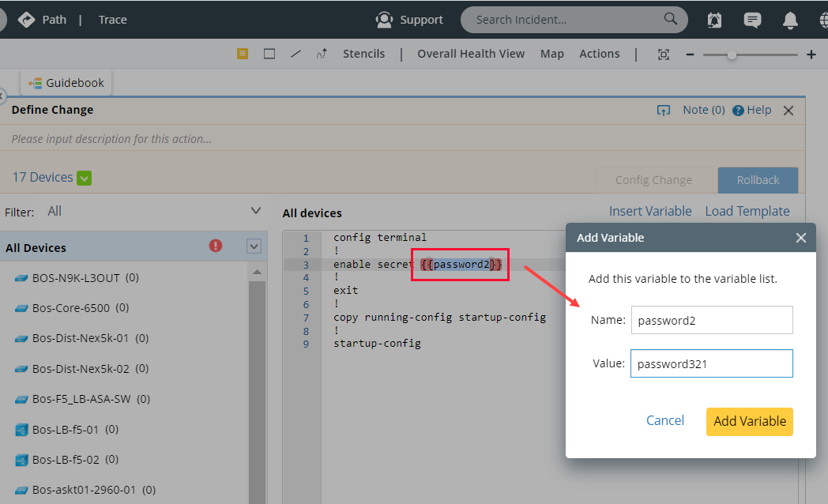
Task: Expand the green 17 Devices dropdown
Action: (85, 178)
